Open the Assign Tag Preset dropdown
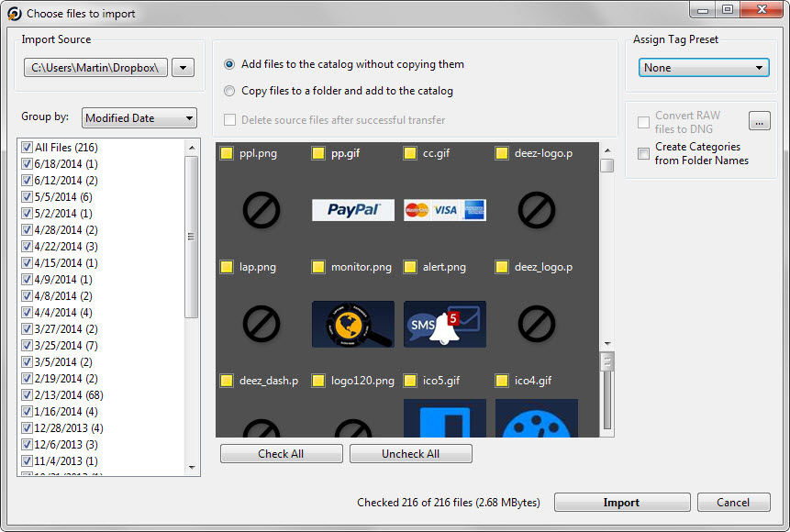This screenshot has height=532, width=790. [704, 68]
